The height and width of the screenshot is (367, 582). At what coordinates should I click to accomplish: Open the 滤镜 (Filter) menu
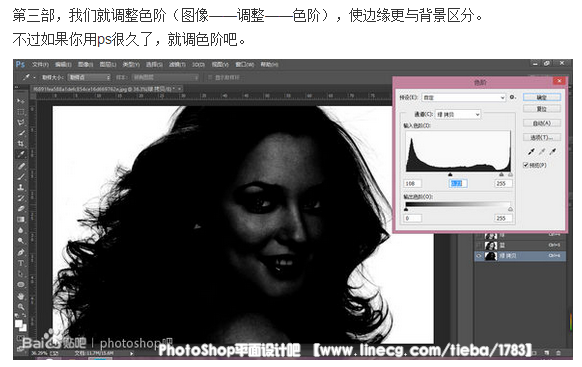pyautogui.click(x=177, y=65)
